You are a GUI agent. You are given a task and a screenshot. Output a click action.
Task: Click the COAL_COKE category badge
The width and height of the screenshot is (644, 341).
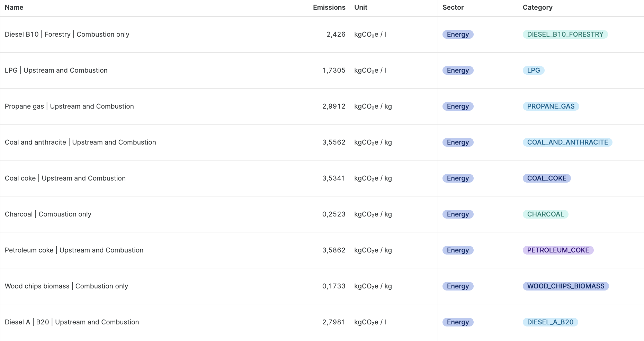547,178
